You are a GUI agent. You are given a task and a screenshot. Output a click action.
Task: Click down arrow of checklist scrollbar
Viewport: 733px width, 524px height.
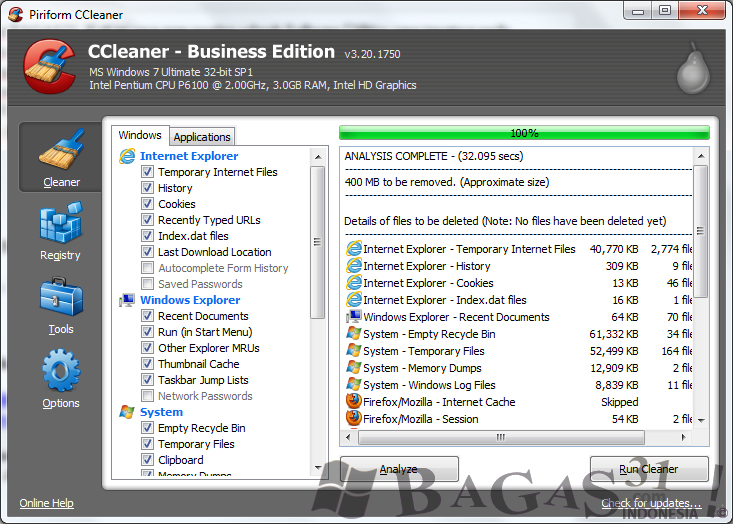pos(318,467)
